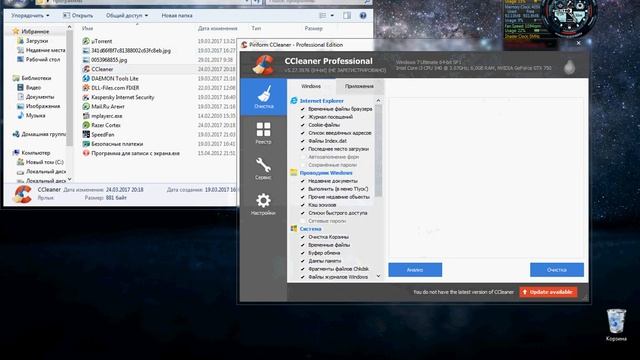Uncheck Дампы памяти option
Viewport: 640px width, 360px height.
[302, 261]
